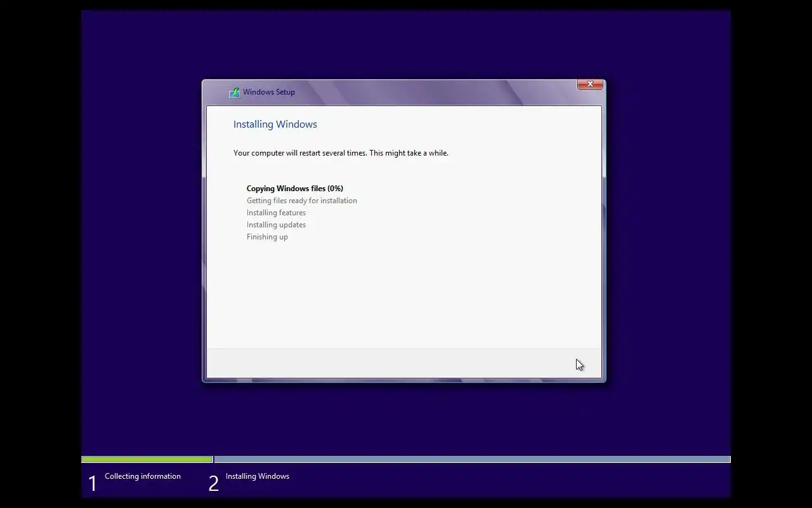Click the green Collecting information progress segment
Viewport: 812px width, 508px height.
pos(147,459)
